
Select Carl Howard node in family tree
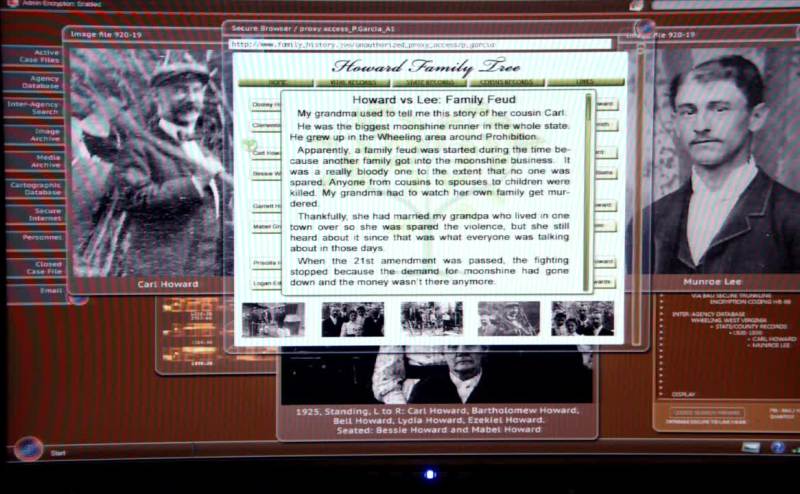tap(264, 153)
